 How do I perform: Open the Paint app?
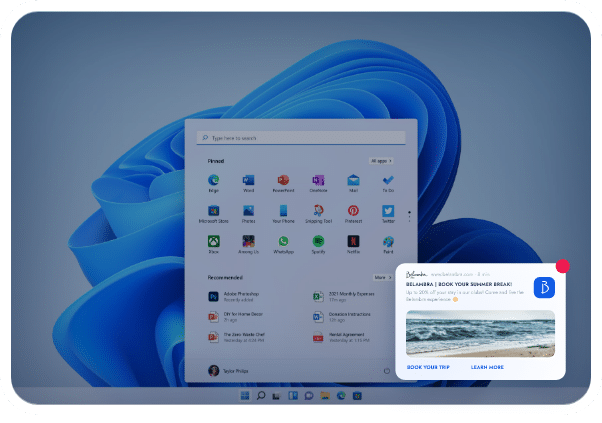[388, 245]
